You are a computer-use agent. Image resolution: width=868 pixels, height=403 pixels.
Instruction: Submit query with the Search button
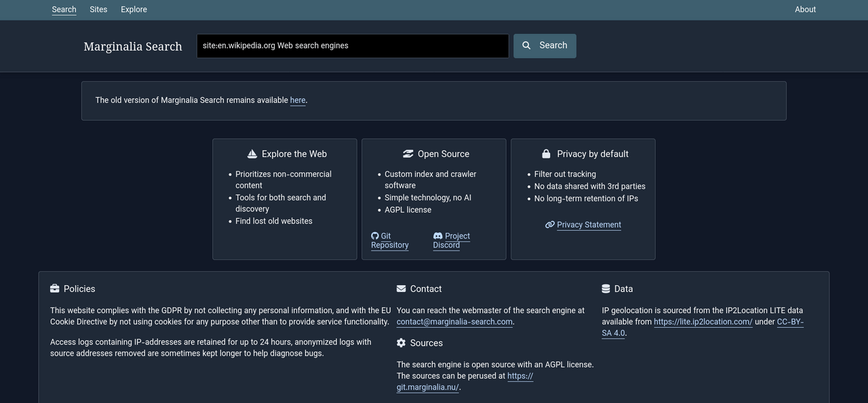pyautogui.click(x=545, y=46)
